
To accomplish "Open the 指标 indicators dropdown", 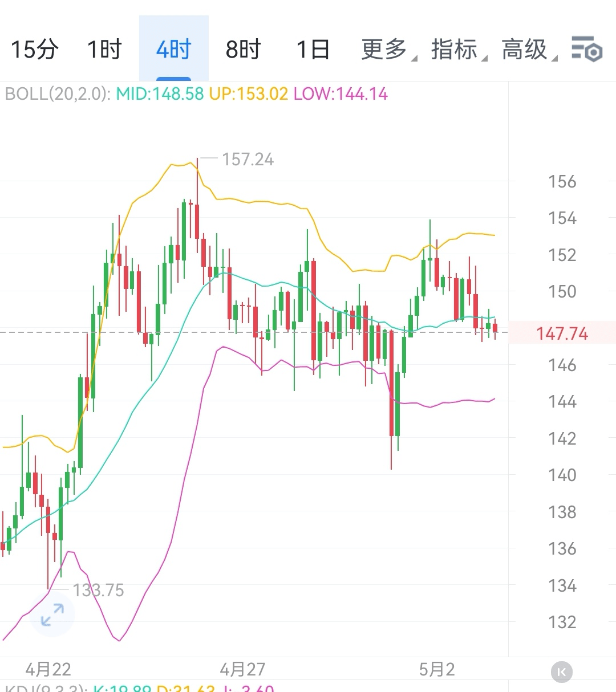I will [x=458, y=50].
